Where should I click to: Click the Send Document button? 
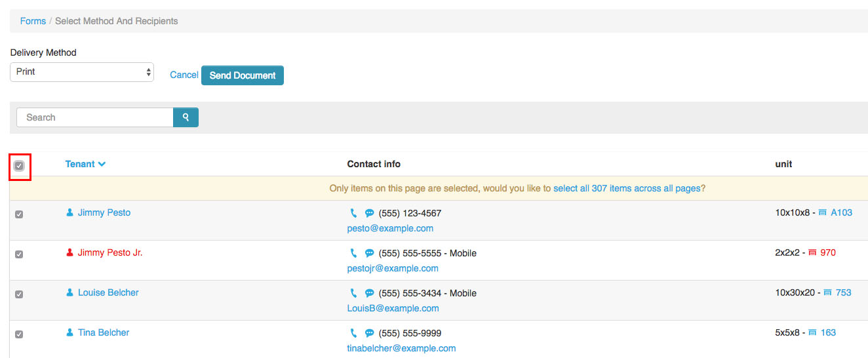(242, 75)
